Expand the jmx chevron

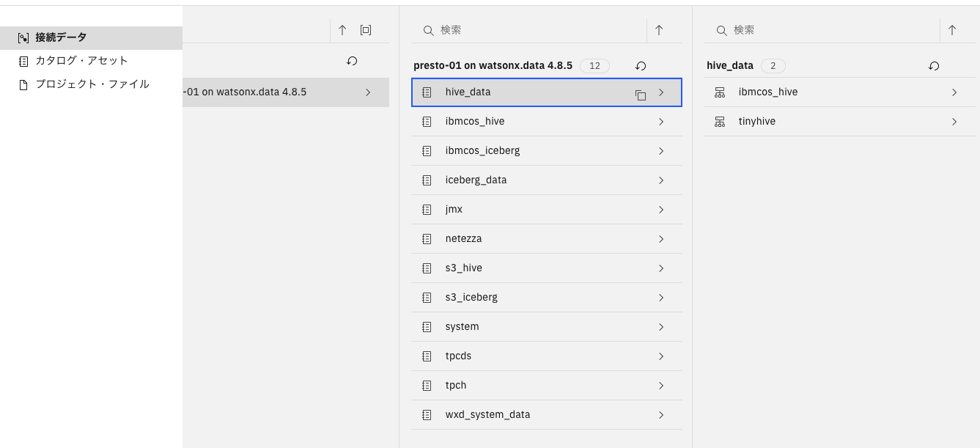click(661, 210)
